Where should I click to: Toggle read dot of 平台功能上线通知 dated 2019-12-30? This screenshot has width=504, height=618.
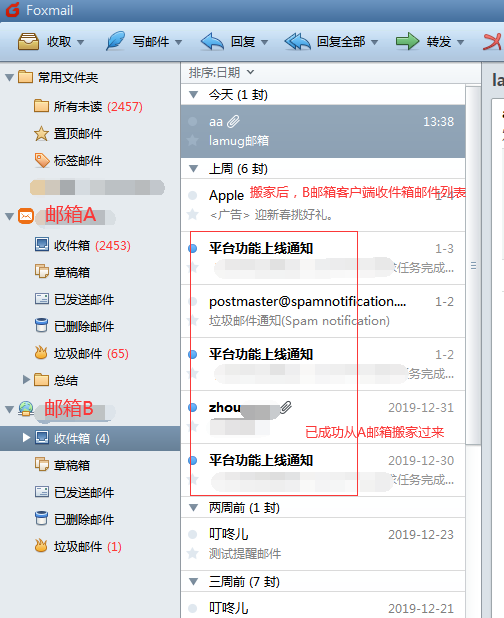(193, 460)
